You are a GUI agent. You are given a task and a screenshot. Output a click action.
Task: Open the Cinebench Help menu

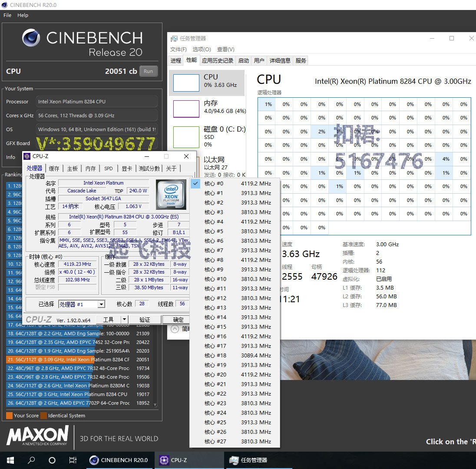23,15
